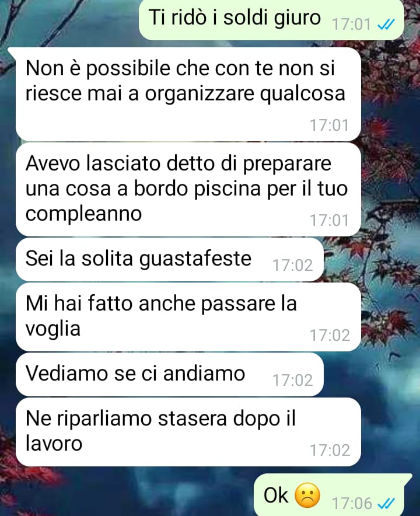Tap the 'Sei la solita guastafeste' message
This screenshot has width=420, height=516.
(x=170, y=260)
